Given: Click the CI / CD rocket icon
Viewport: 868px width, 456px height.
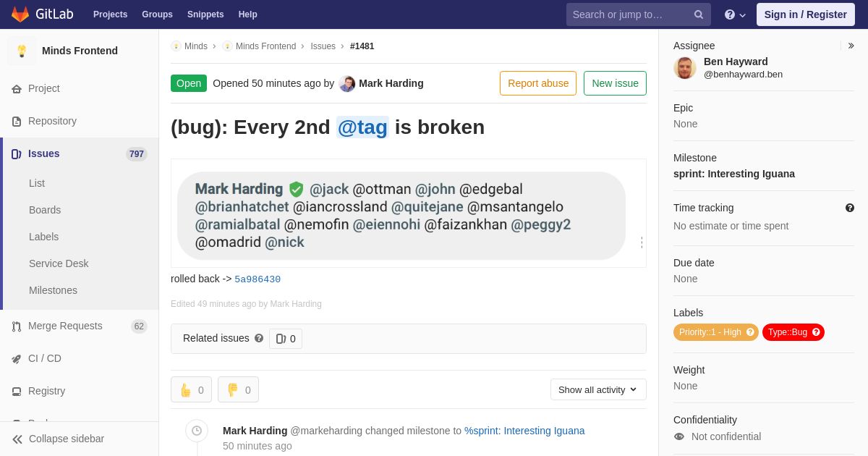Looking at the screenshot, I should [17, 359].
